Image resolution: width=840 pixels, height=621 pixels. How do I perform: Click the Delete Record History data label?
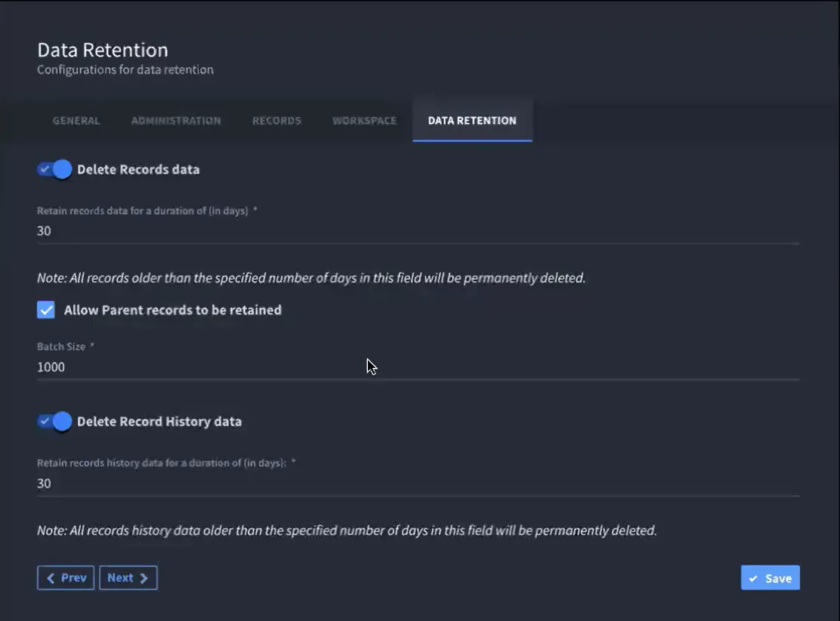[159, 422]
